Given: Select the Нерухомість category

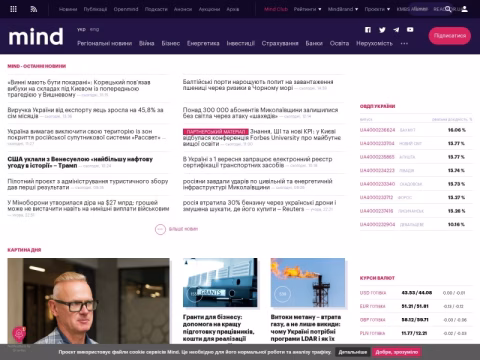Looking at the screenshot, I should (374, 43).
